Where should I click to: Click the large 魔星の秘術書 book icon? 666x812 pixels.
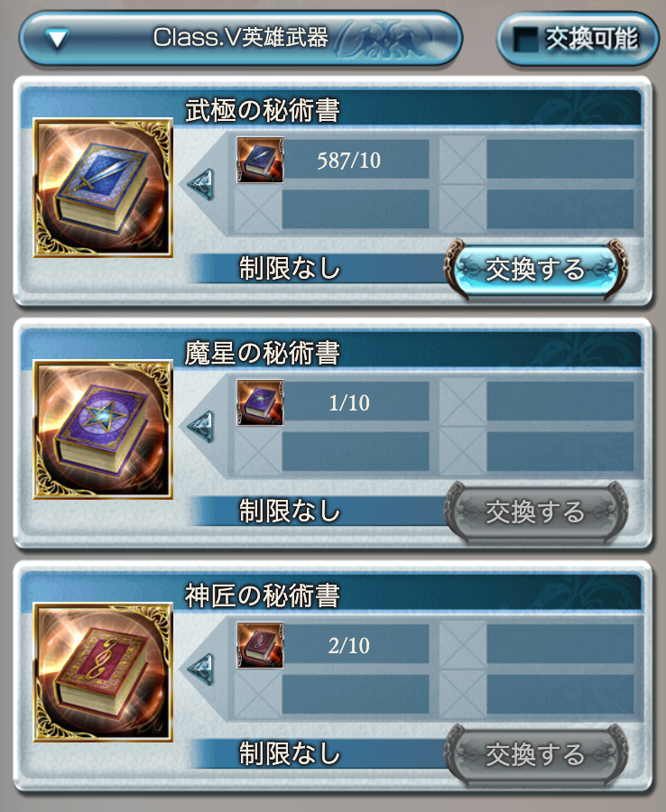pos(103,429)
